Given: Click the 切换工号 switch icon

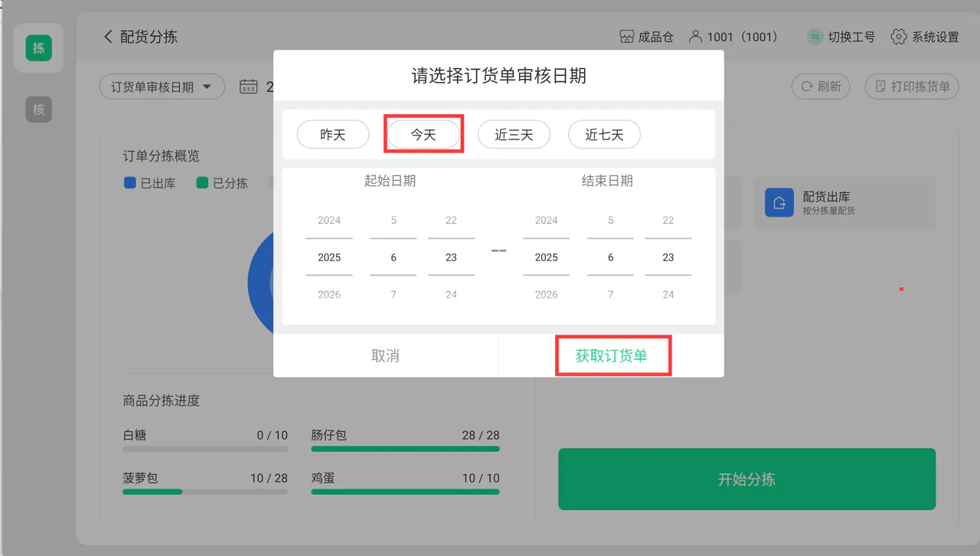Looking at the screenshot, I should (815, 37).
